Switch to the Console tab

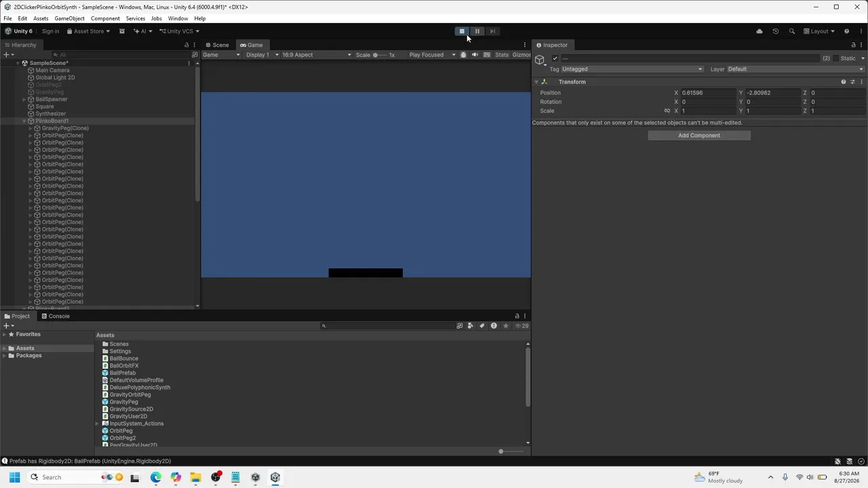(55, 317)
